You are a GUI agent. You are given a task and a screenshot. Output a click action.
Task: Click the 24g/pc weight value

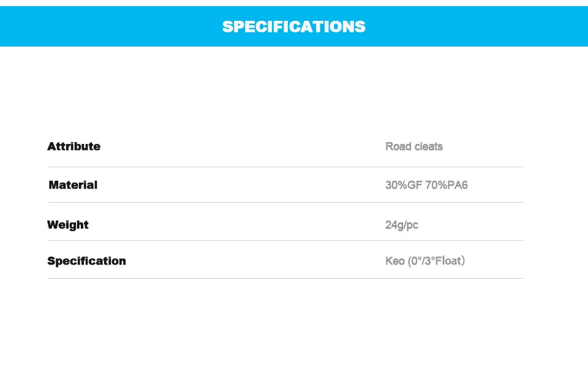402,225
